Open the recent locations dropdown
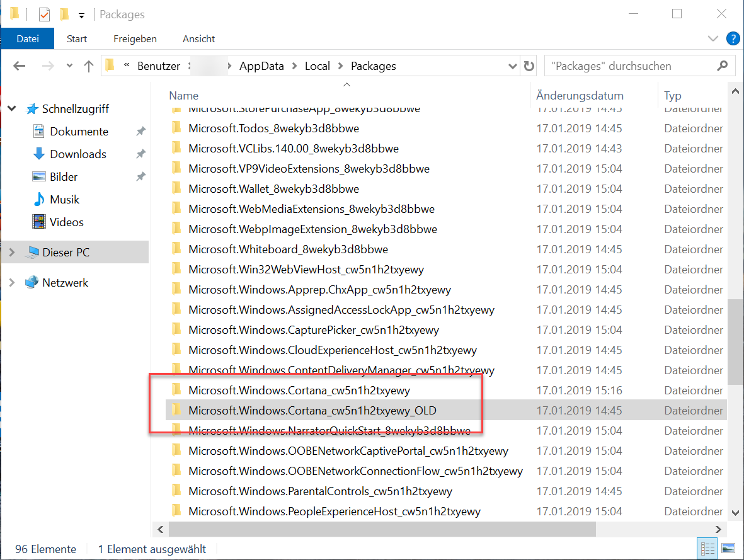The height and width of the screenshot is (560, 744). tap(70, 66)
